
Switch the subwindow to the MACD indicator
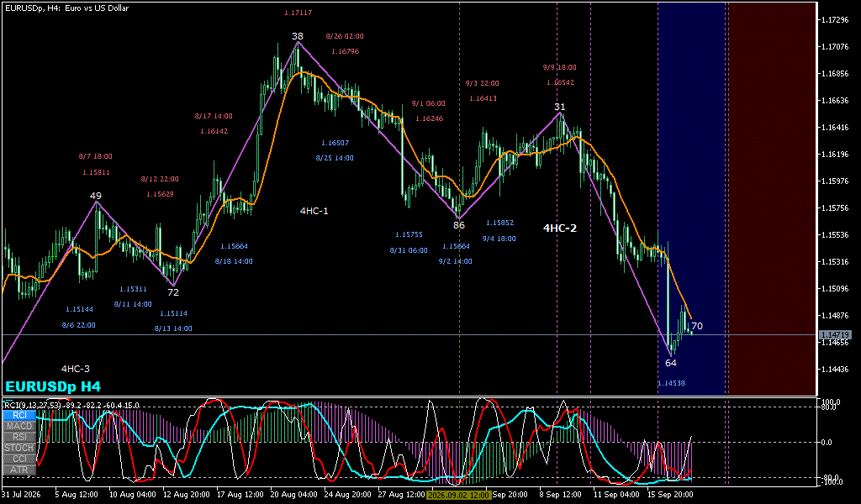coord(20,426)
